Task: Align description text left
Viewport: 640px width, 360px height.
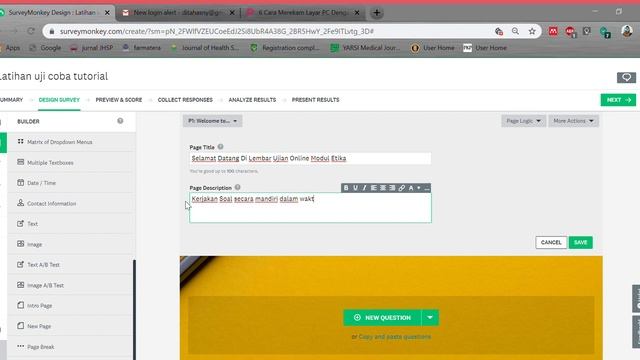Action: [x=373, y=188]
